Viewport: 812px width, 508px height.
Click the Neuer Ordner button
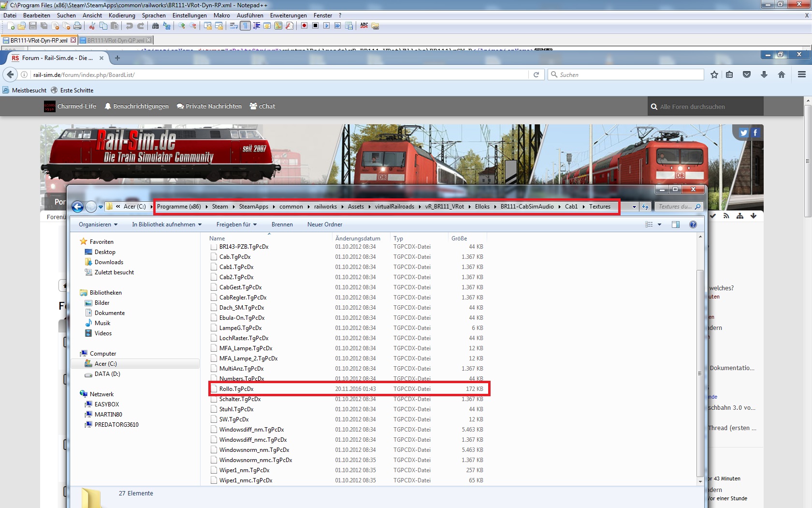[x=324, y=224]
